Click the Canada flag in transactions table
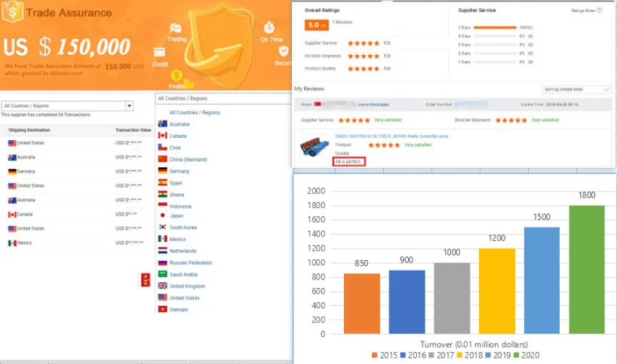This screenshot has width=617, height=364. 12,215
